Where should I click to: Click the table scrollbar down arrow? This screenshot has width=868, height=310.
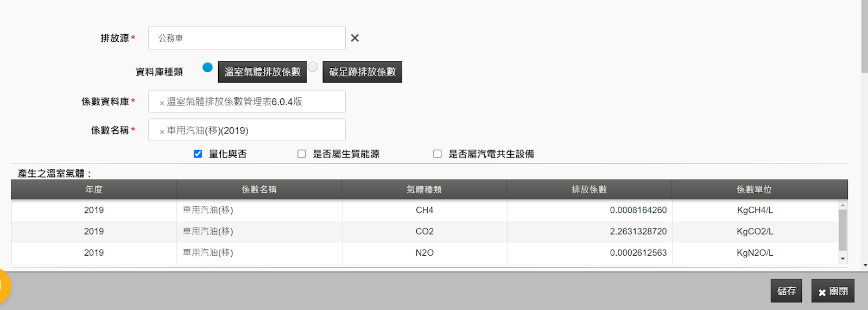842,259
